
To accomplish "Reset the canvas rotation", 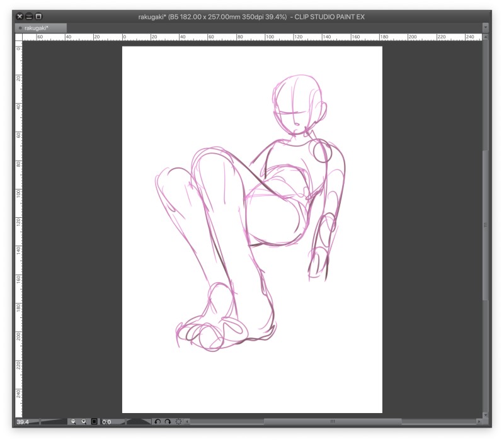I will tap(178, 421).
